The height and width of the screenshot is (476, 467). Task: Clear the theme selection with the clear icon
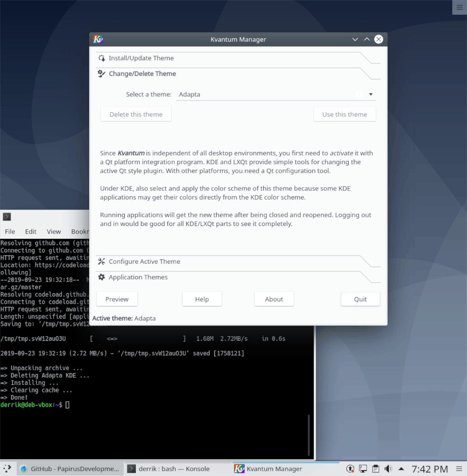tap(359, 94)
